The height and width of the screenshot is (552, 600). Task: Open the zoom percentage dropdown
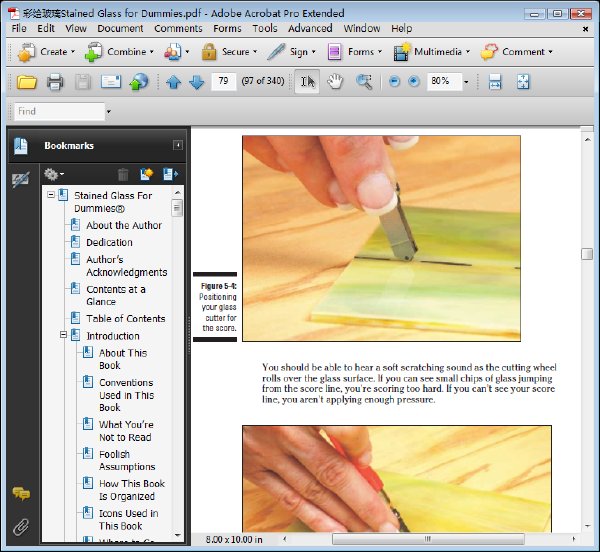466,81
